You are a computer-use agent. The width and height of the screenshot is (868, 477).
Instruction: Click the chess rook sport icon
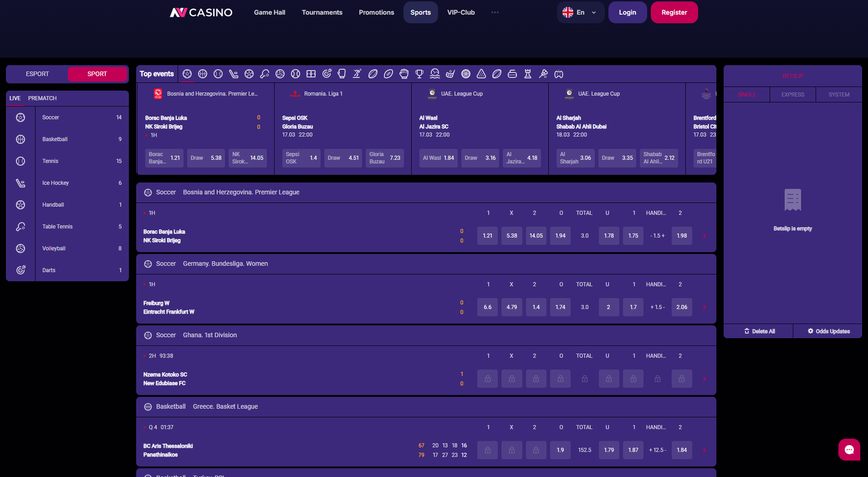coord(527,74)
